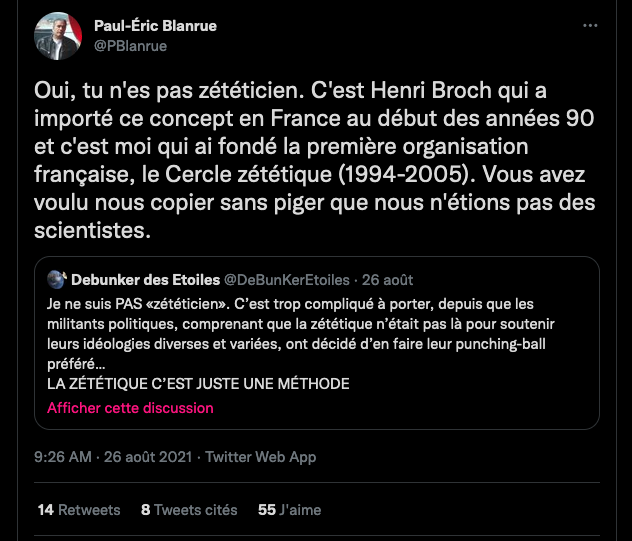
Task: Click the 'Twitter Web App' source link
Action: tap(261, 457)
